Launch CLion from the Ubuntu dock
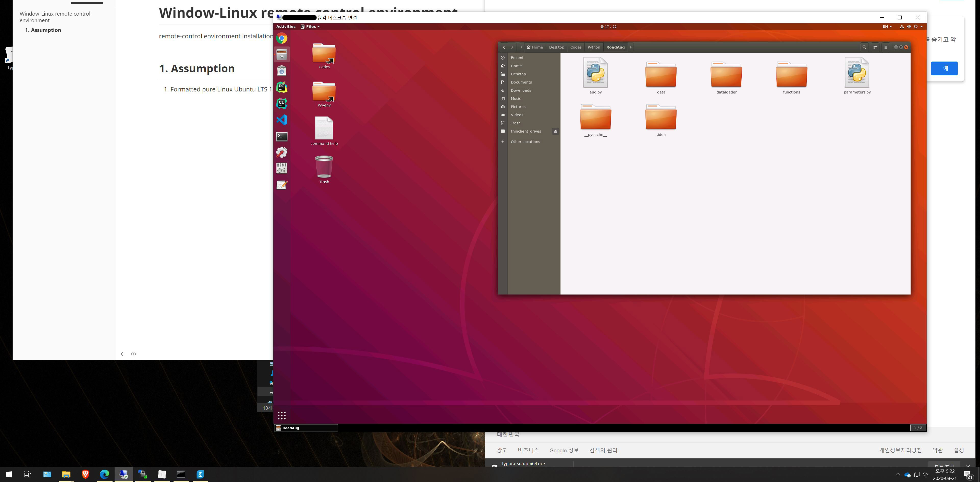Viewport: 980px width, 482px height. 281,103
